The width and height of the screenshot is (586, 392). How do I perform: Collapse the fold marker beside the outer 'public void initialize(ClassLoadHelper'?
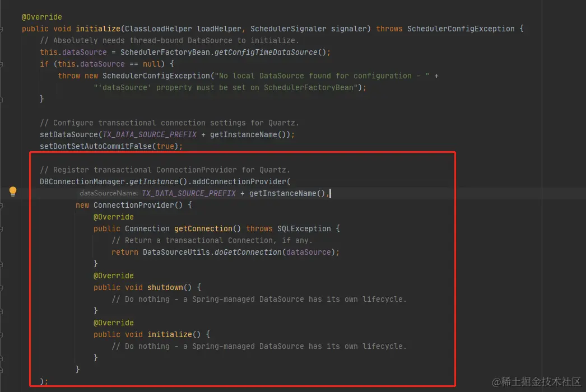(x=2, y=29)
